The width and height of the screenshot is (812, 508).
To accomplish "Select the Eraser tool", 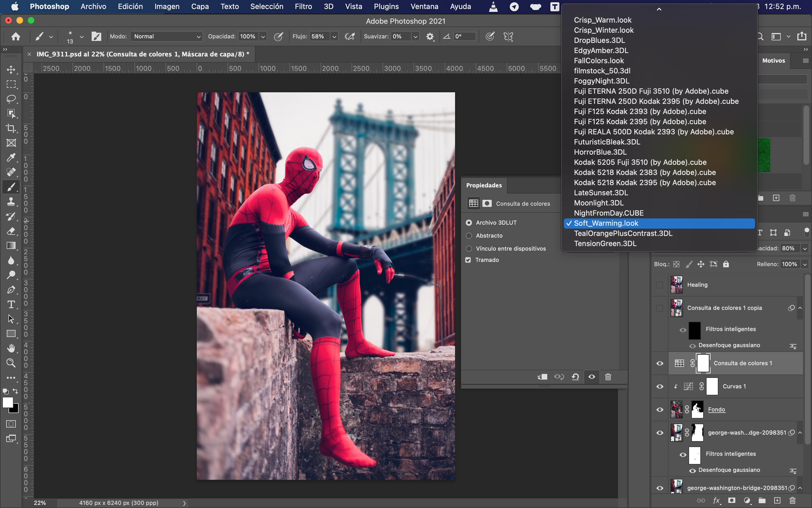I will 11,231.
